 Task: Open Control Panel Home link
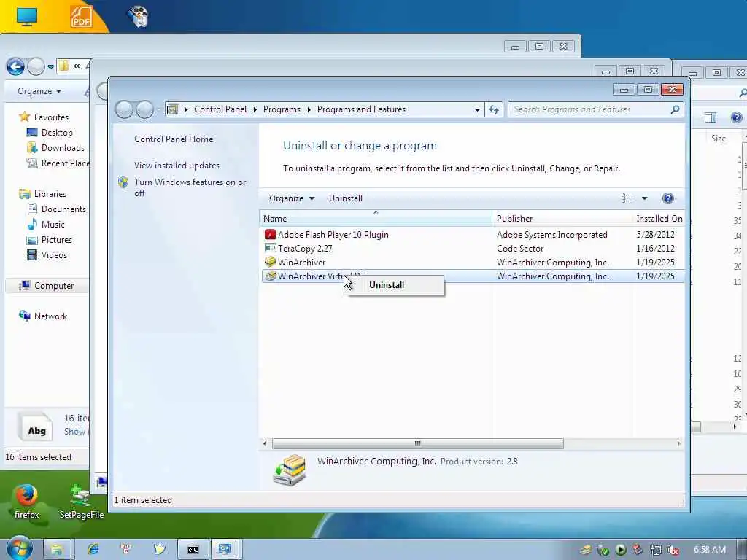tap(174, 139)
